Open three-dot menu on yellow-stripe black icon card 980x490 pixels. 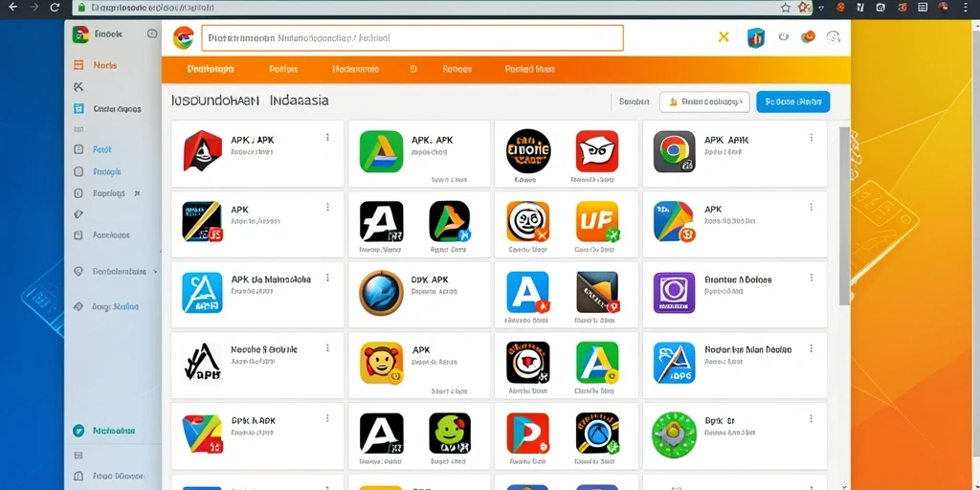tap(327, 208)
